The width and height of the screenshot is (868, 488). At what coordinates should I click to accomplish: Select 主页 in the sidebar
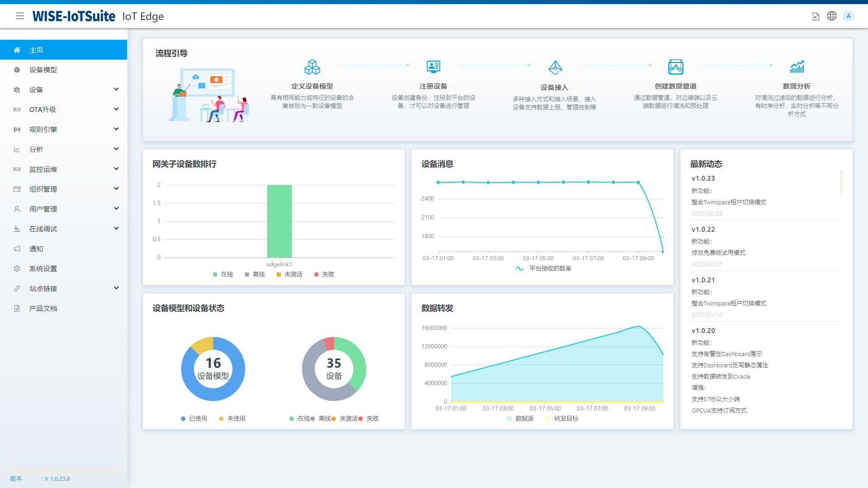[x=63, y=50]
